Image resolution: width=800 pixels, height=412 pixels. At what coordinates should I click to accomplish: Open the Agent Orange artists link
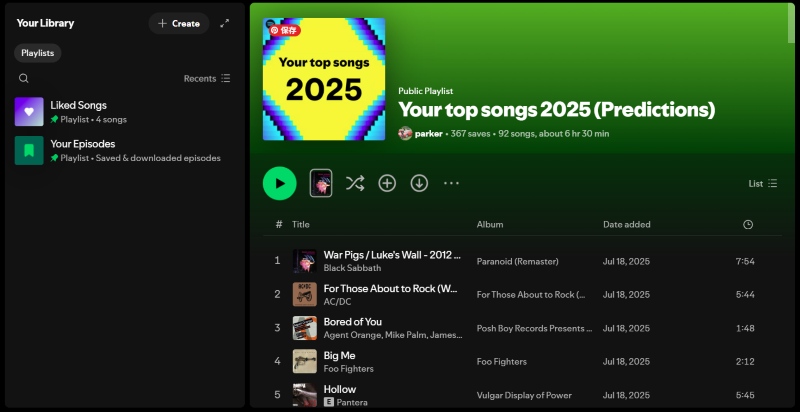[x=393, y=335]
